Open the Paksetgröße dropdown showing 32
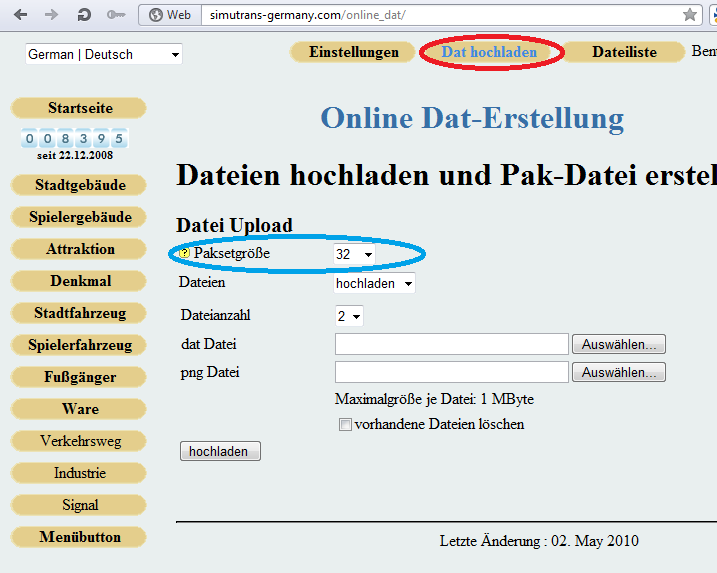 point(354,255)
